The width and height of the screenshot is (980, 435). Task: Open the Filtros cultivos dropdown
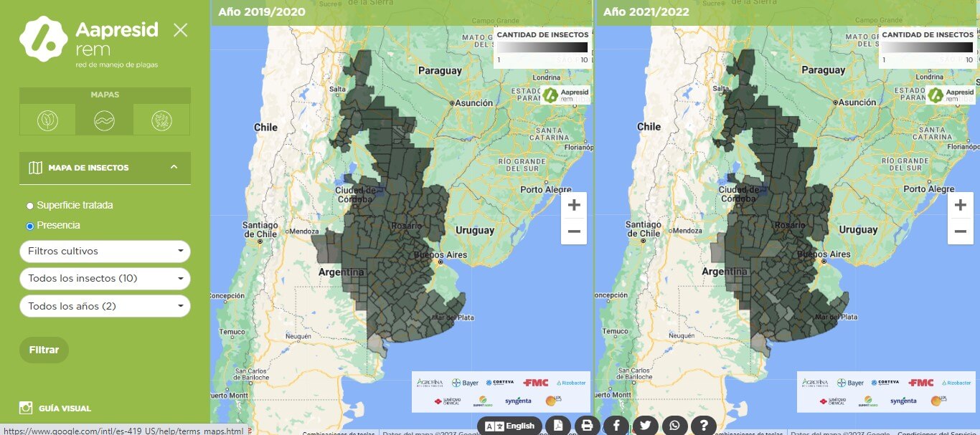pyautogui.click(x=105, y=252)
